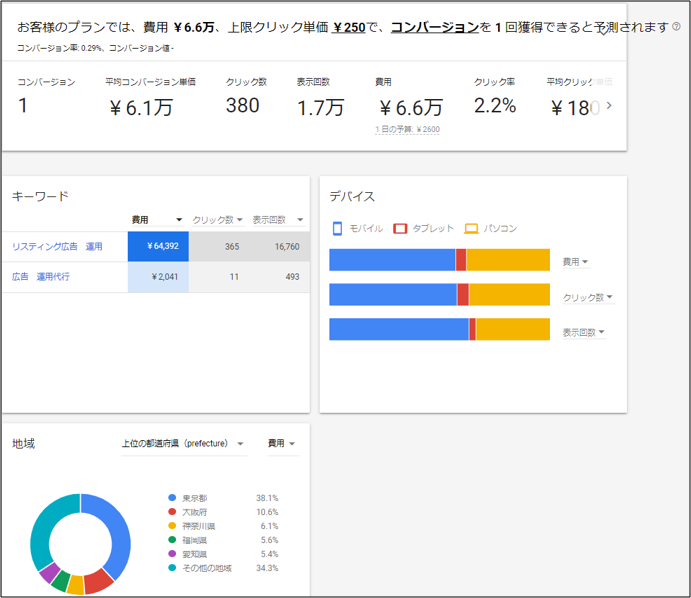Viewport: 691px width, 598px height.
Task: Open keyword リスティング広告 運用 link
Action: (x=57, y=246)
